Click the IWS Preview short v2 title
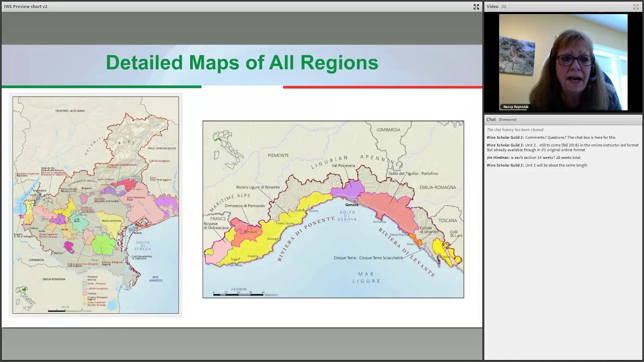The height and width of the screenshot is (362, 644). [x=26, y=7]
